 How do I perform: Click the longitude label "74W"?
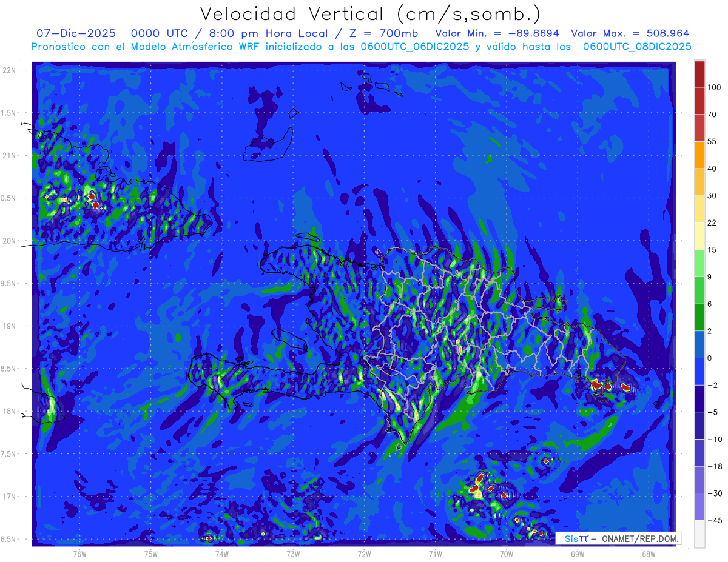(222, 554)
